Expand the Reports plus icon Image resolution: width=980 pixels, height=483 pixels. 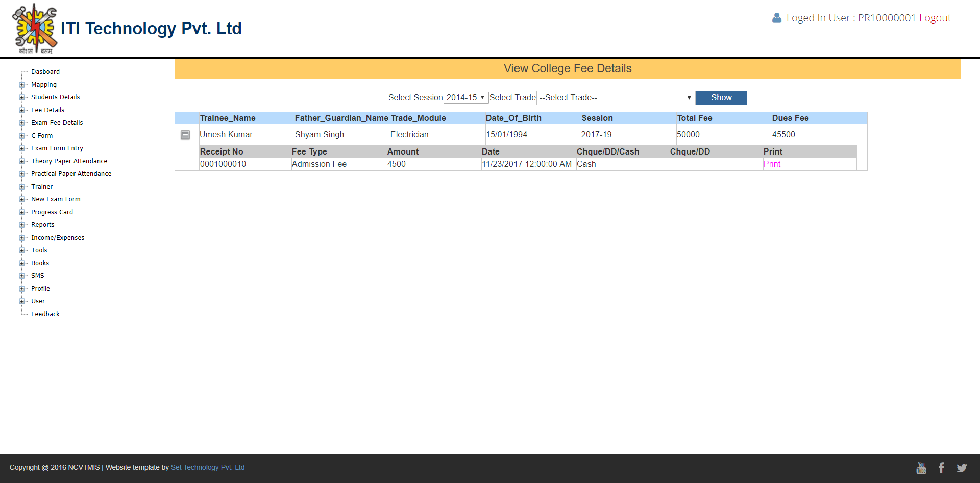point(22,225)
